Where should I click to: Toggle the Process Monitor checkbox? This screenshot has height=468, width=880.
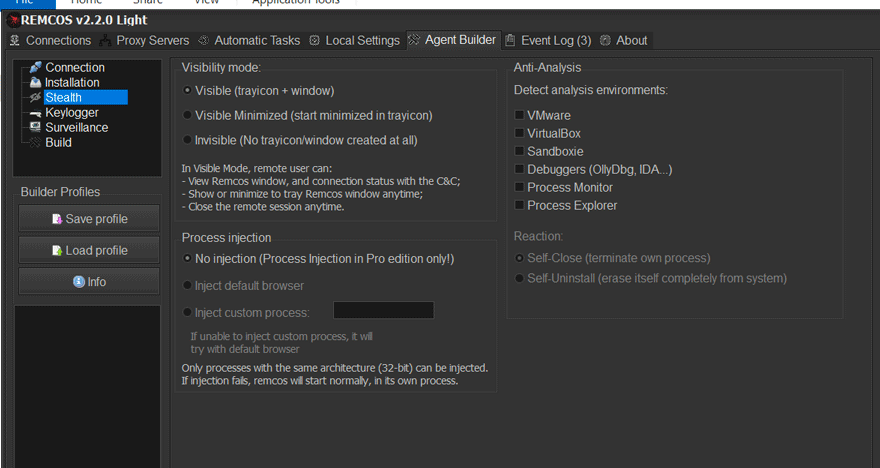(519, 187)
